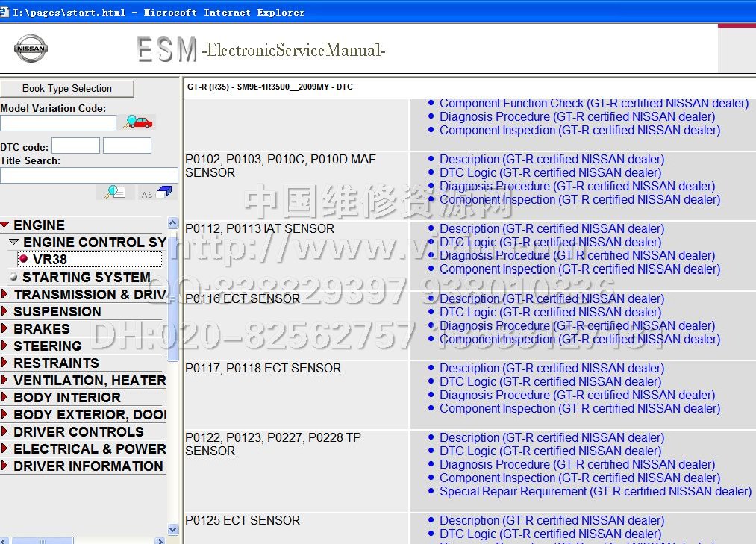Click the magnifier title search icon
This screenshot has height=544, width=756.
tap(115, 193)
